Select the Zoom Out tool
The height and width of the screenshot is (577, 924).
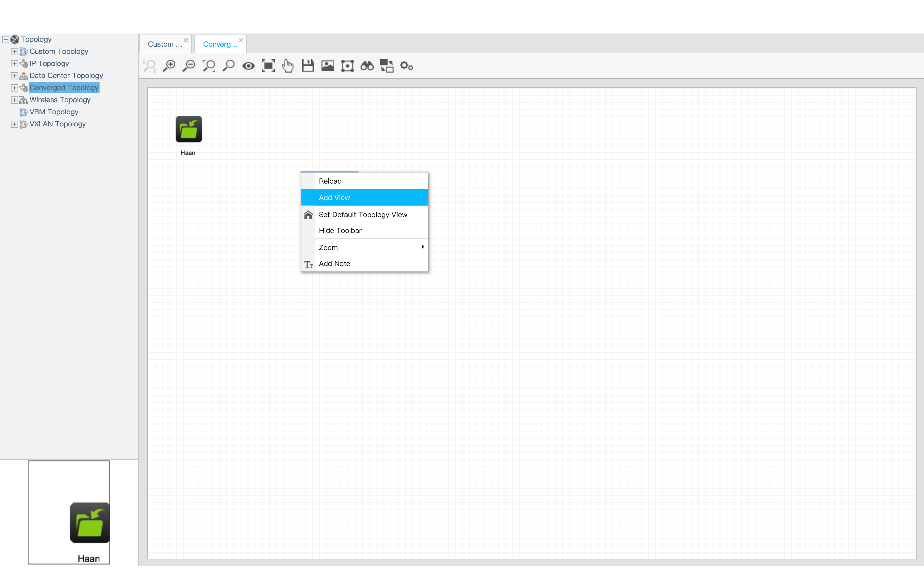188,66
